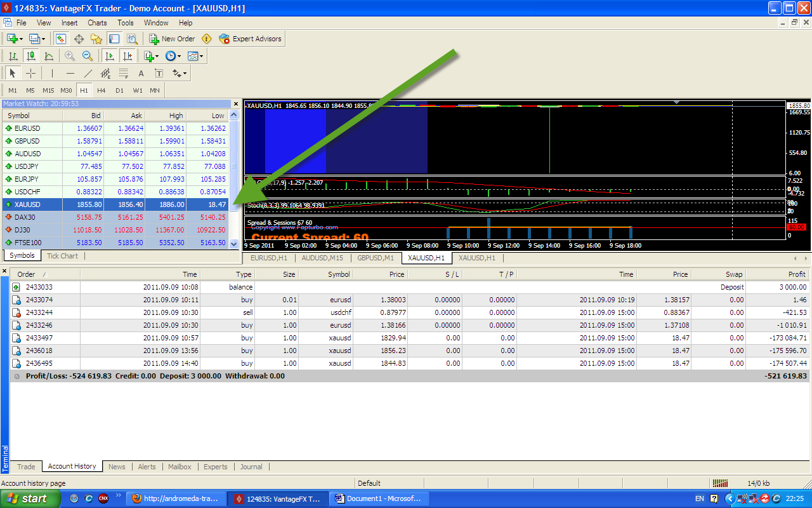812x508 pixels.
Task: Expand the Templates dropdown arrow
Action: (x=202, y=56)
